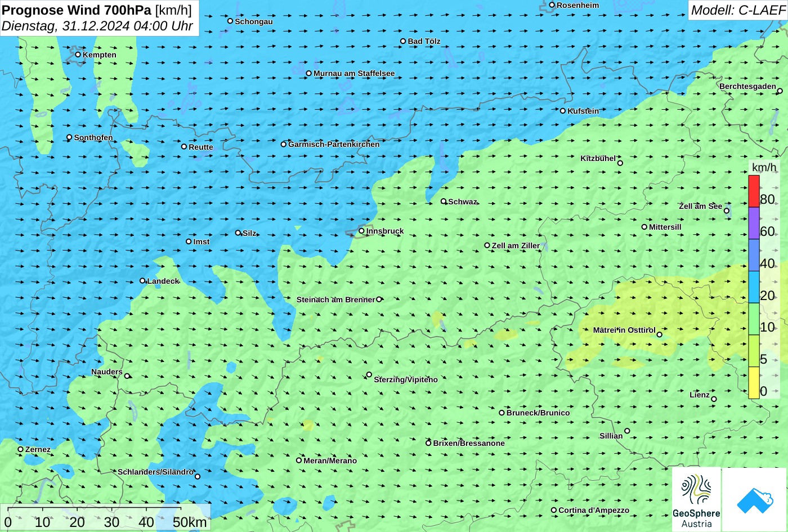The height and width of the screenshot is (532, 788).
Task: Click the "Mittersill" map label
Action: (665, 227)
